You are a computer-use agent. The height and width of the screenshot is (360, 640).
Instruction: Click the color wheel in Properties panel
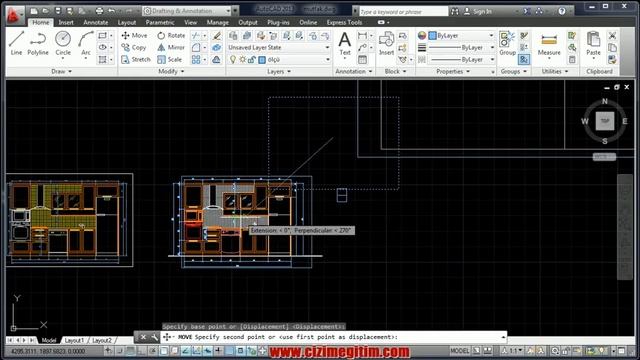point(422,36)
